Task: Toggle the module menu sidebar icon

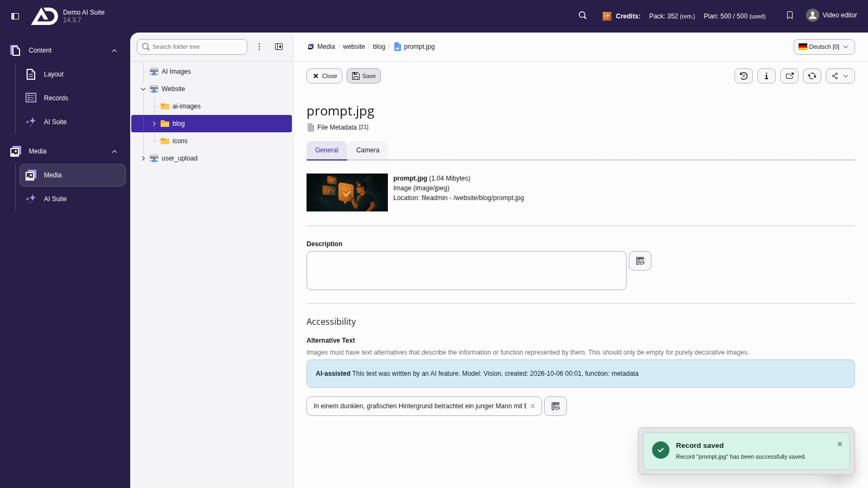Action: coord(15,16)
